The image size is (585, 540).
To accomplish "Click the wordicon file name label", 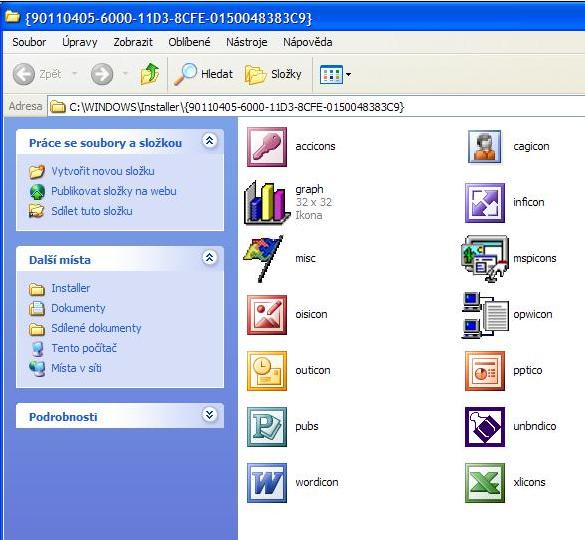I will (317, 482).
